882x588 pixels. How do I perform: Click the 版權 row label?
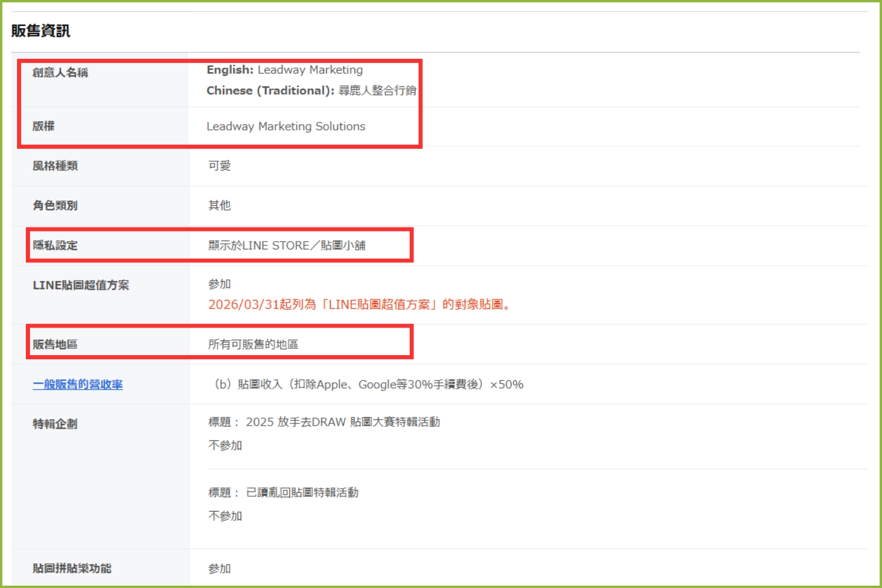44,126
